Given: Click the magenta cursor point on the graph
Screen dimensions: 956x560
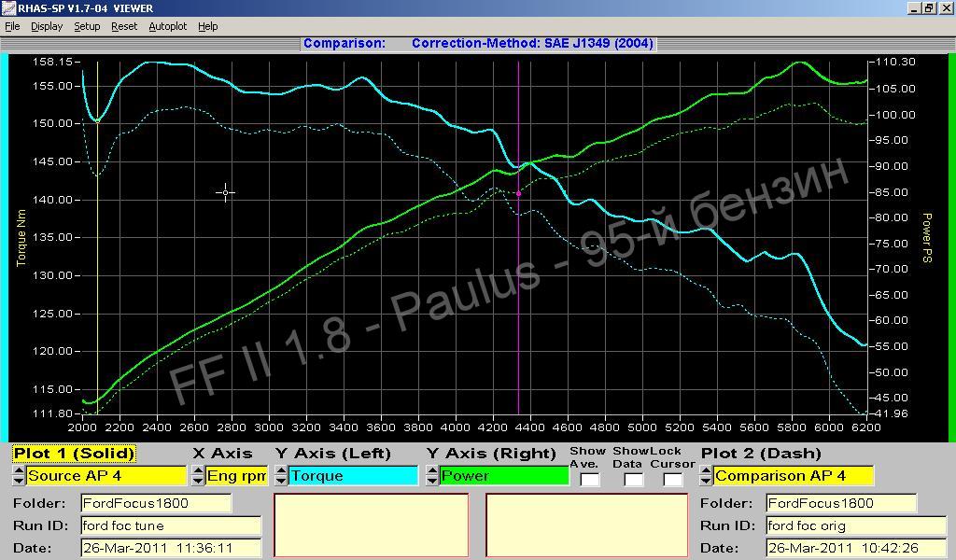Looking at the screenshot, I should click(x=519, y=194).
